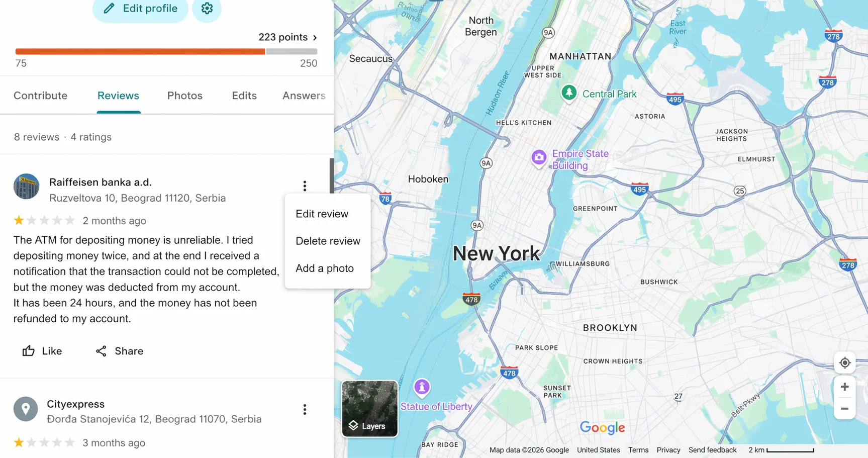Click the Like button label

52,351
